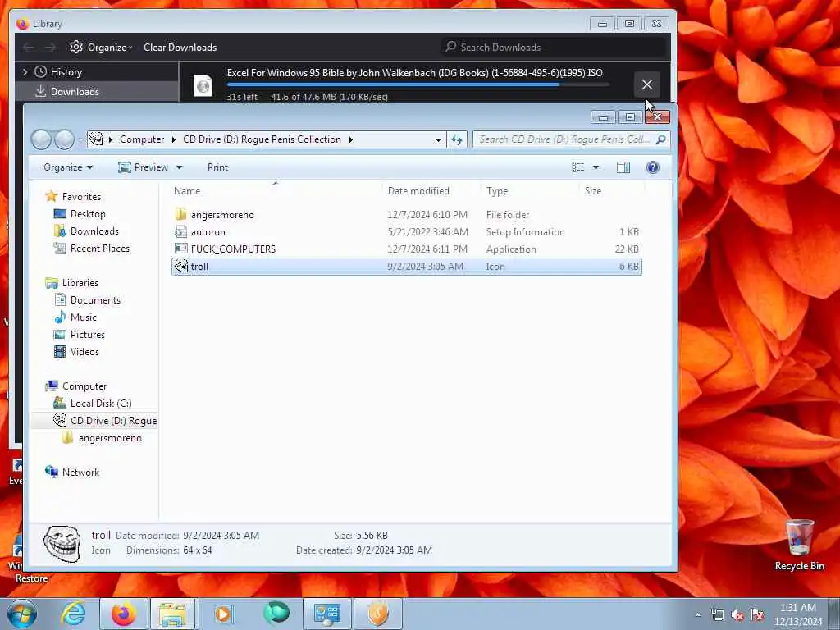Click Computer in the address breadcrumb

(142, 139)
